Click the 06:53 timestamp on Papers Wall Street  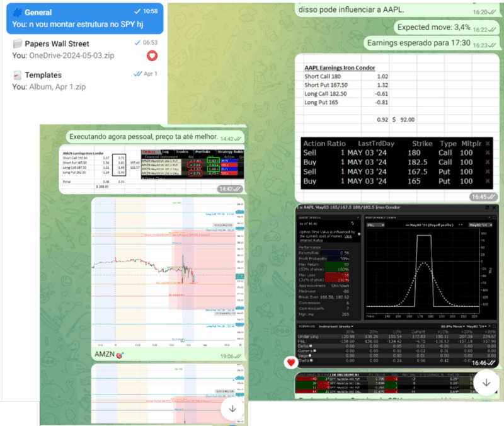[x=150, y=42]
